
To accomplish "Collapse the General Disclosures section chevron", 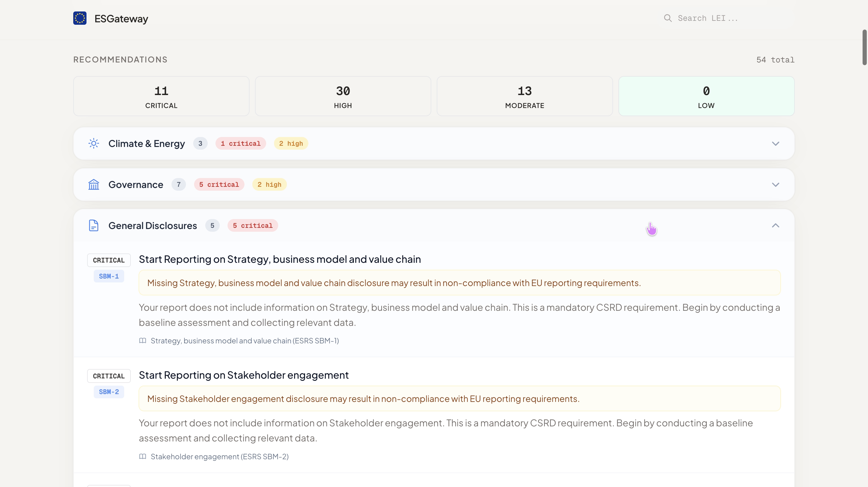I will coord(775,225).
